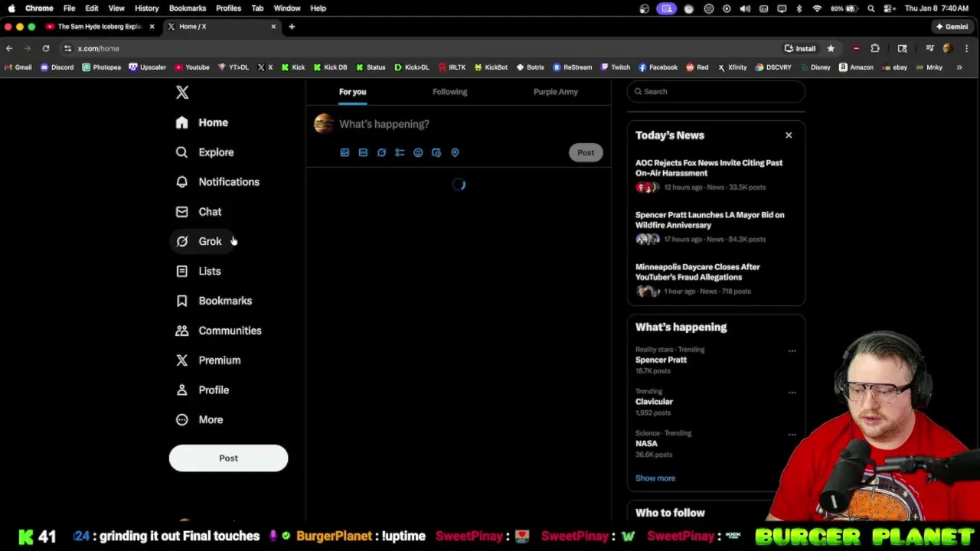The image size is (980, 551).
Task: Close the Today's News panel
Action: coord(789,135)
